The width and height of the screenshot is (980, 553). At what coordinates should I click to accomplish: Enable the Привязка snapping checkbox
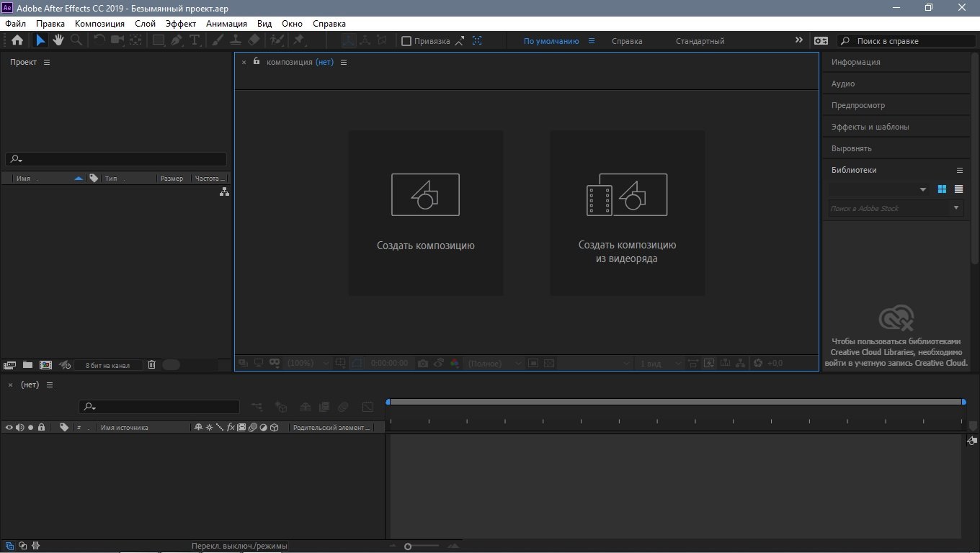tap(406, 41)
